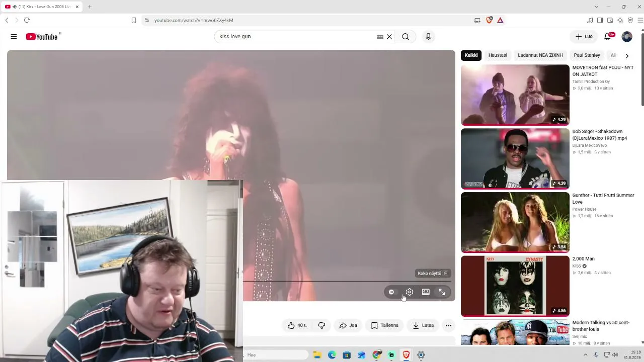Click the taskbar Hae search box

[x=276, y=355]
